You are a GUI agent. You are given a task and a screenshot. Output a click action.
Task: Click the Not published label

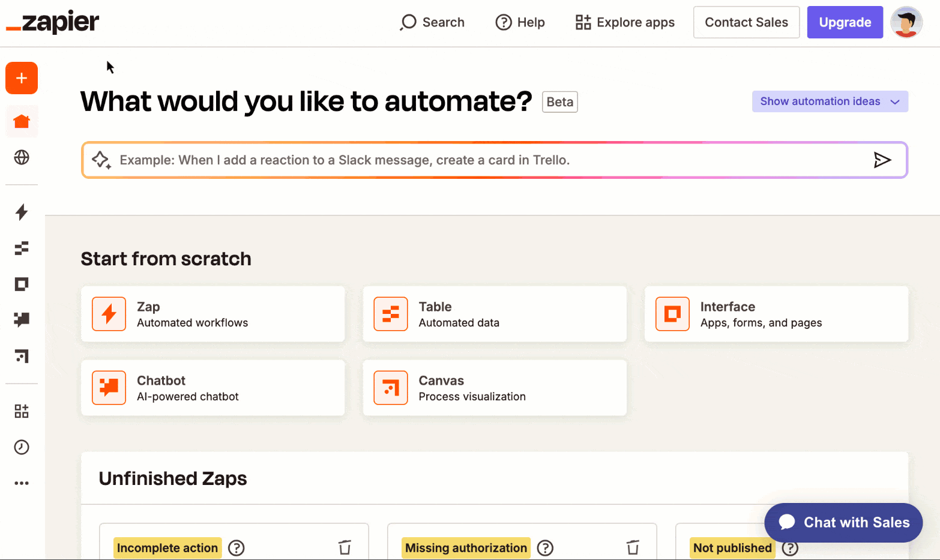tap(732, 548)
